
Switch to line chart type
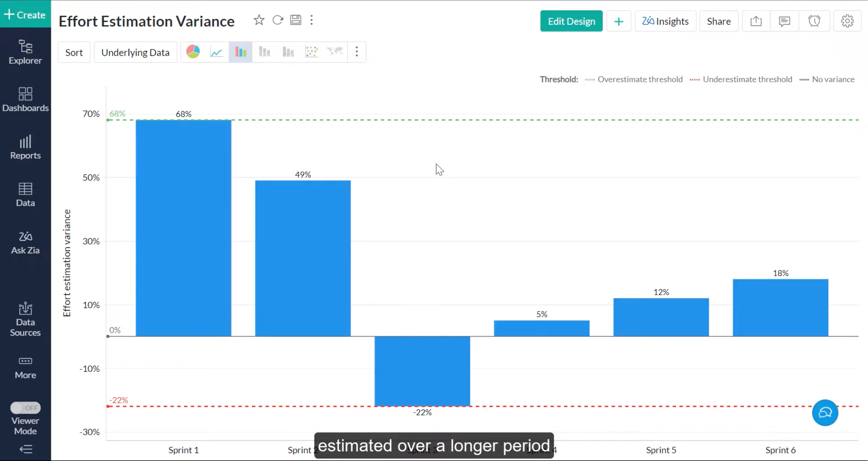[217, 52]
